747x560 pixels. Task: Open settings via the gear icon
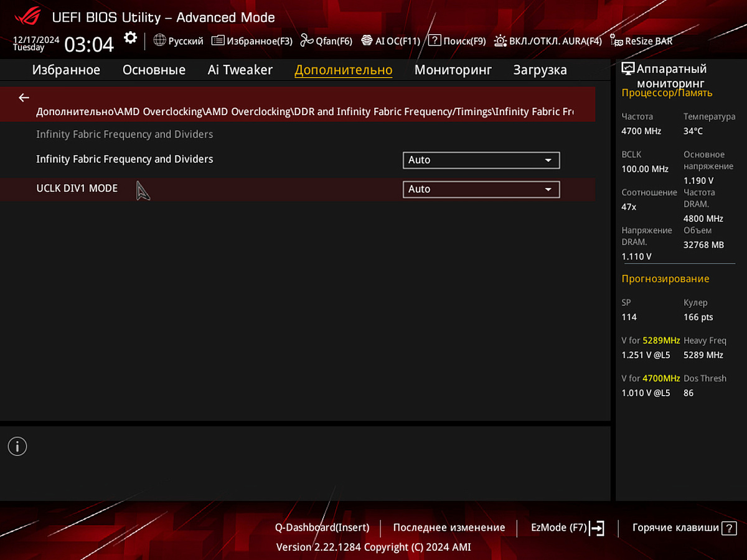coord(130,38)
